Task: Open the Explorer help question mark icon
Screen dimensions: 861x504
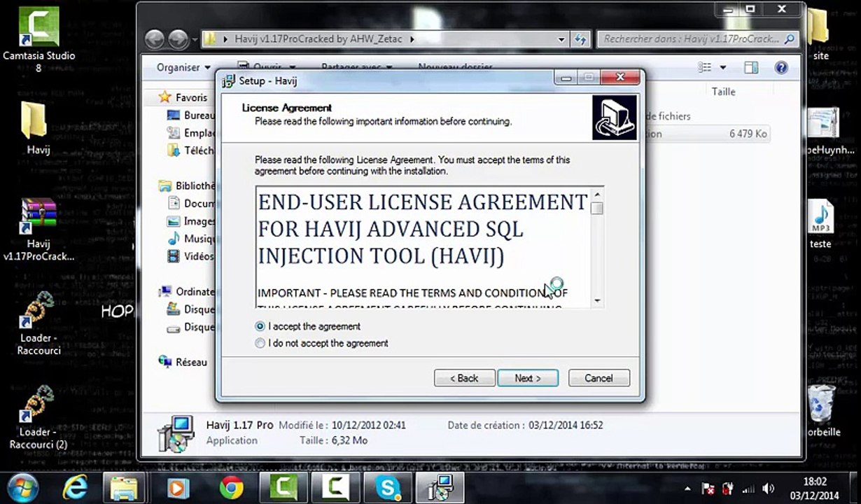Action: pos(781,68)
